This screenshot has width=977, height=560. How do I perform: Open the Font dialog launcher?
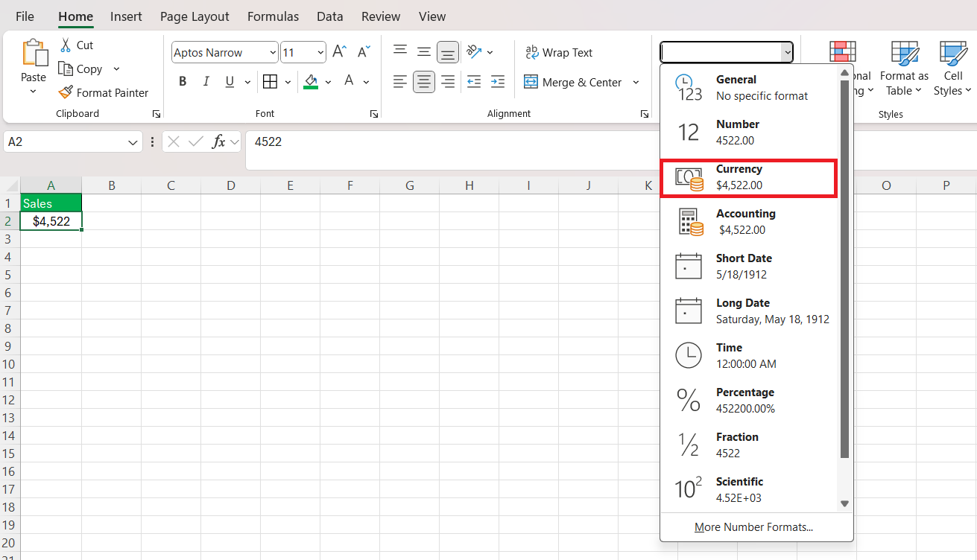[x=373, y=114]
